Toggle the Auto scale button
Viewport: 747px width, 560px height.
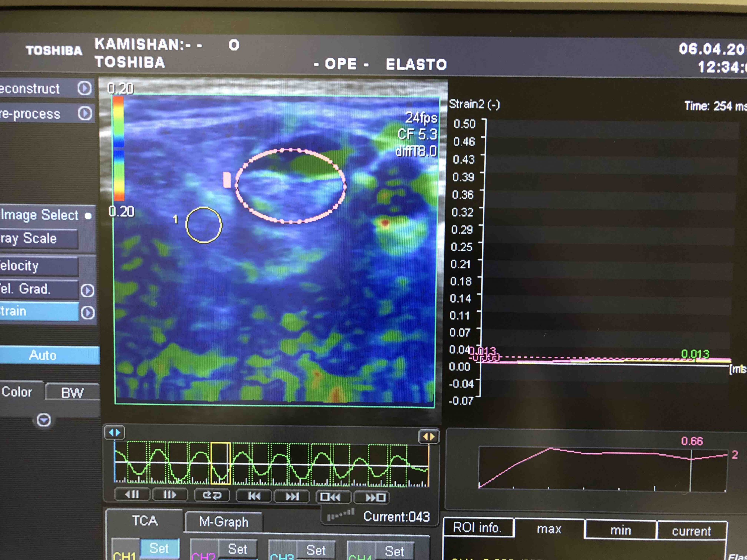point(43,355)
